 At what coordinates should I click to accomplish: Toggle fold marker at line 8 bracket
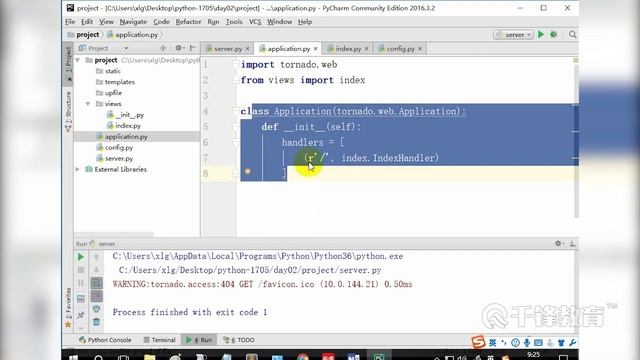[x=236, y=174]
